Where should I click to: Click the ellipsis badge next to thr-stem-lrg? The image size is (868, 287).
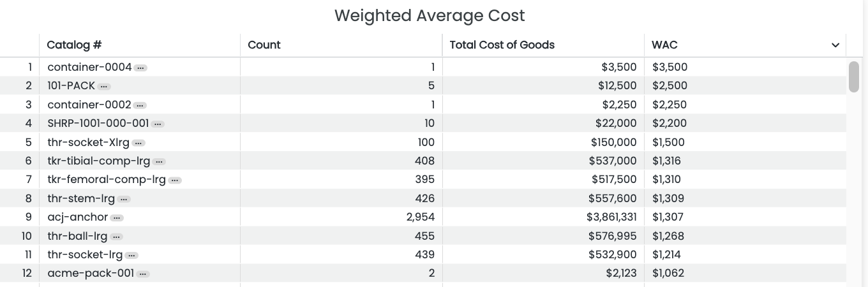pos(124,199)
